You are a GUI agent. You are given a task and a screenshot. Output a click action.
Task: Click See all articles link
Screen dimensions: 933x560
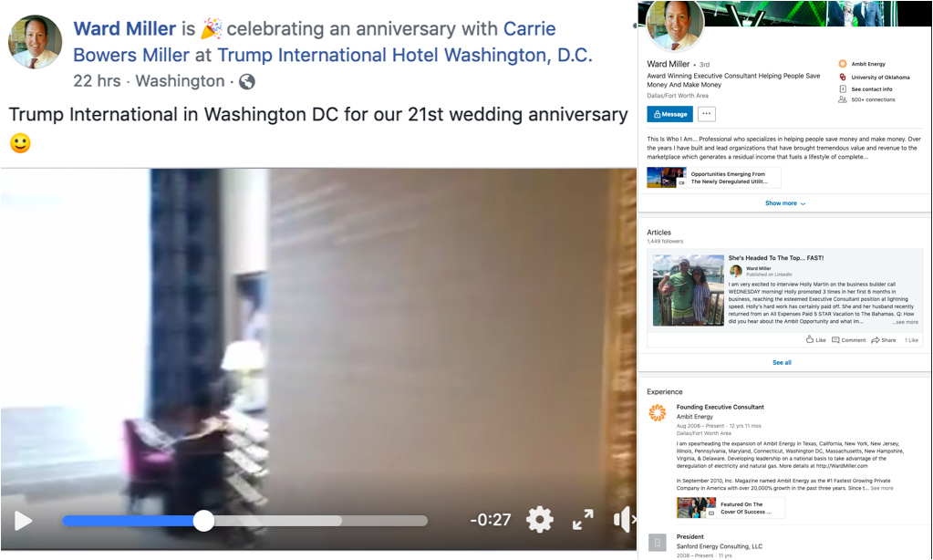coord(782,362)
